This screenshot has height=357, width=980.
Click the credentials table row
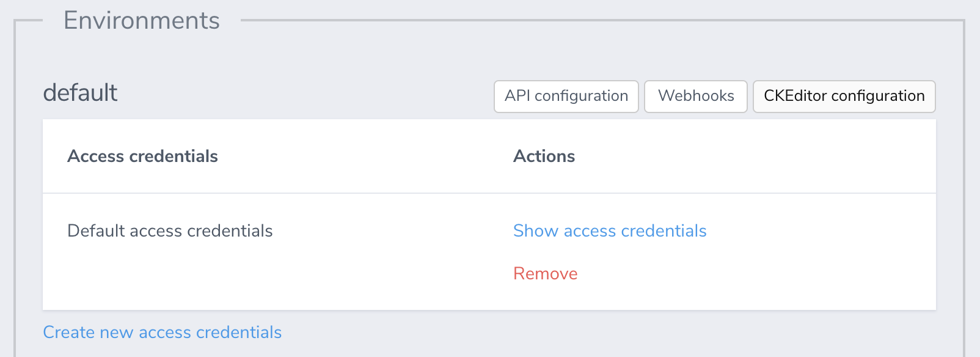(367, 251)
